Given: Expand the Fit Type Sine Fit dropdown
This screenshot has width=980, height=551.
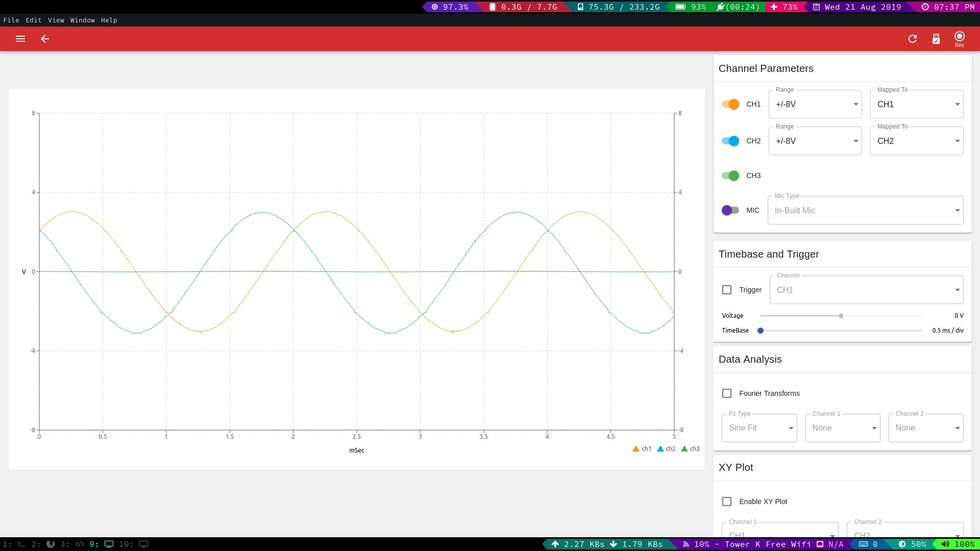Looking at the screenshot, I should point(759,428).
